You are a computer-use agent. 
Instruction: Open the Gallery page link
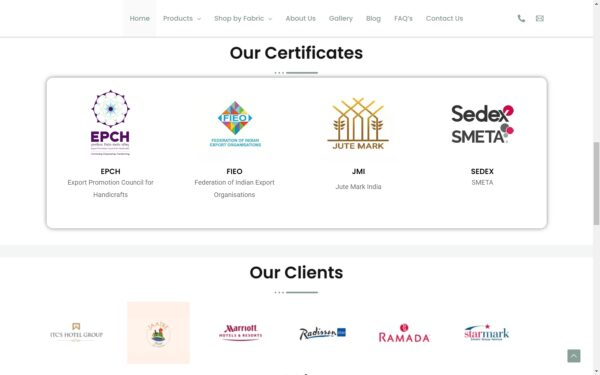tap(341, 18)
